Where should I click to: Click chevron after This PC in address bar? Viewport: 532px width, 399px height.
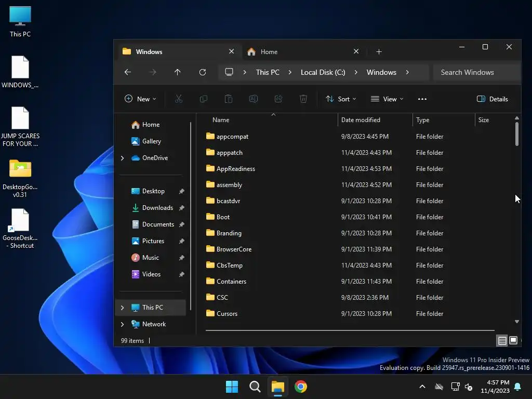[x=290, y=72]
